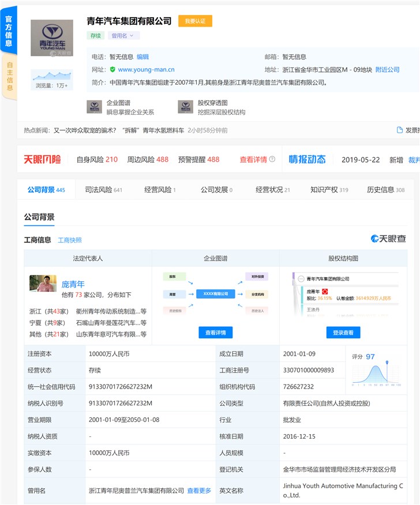Click 石嘴山青年曼莲花汽车 company entry
Screen dimensions: 420x505
click(x=111, y=323)
